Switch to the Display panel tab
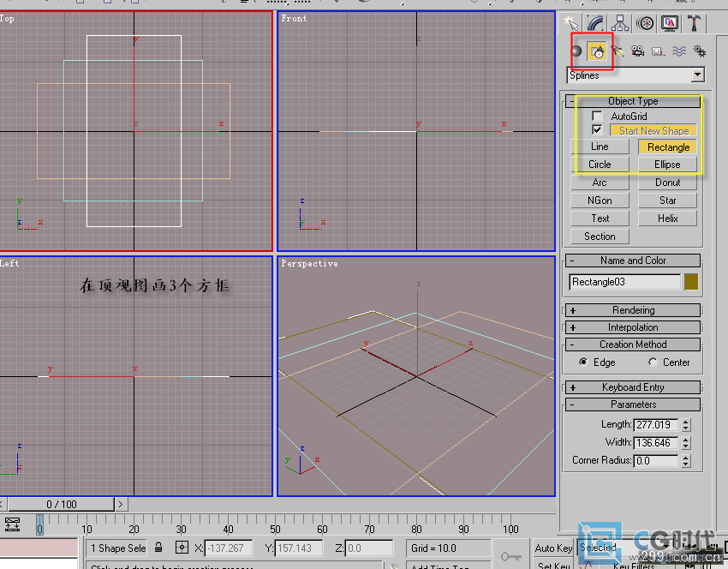This screenshot has width=728, height=569. click(670, 23)
